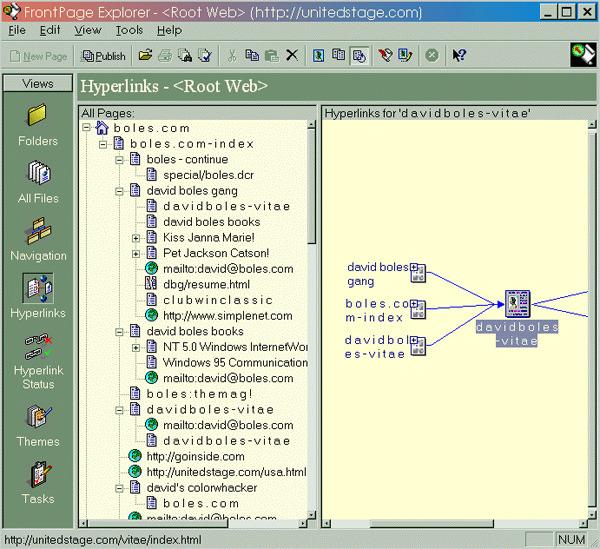Toggle Hyperlinks Inside Page toolbar button
600x549 pixels.
pyautogui.click(x=359, y=55)
